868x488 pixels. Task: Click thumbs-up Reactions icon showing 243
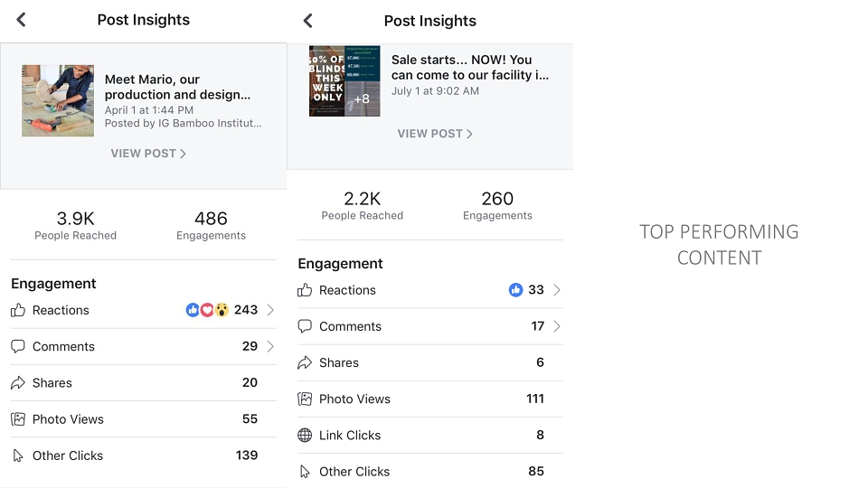tap(18, 310)
